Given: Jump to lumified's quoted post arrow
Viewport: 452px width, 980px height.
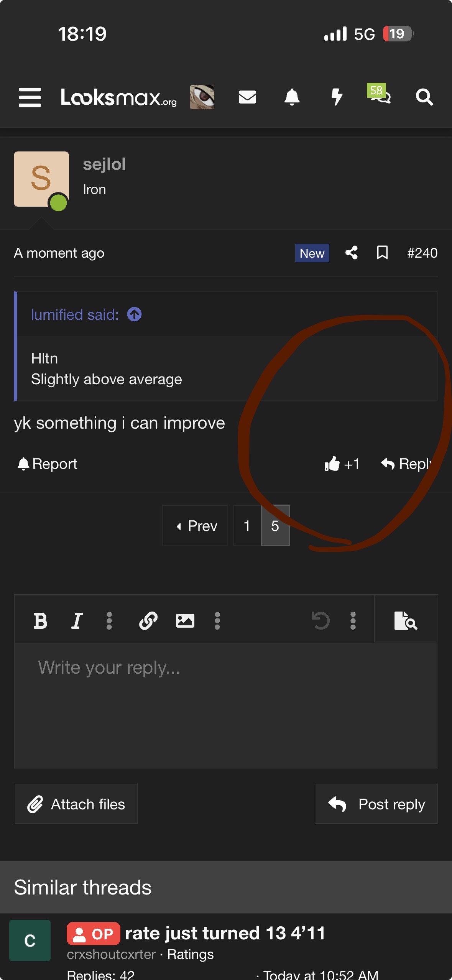Looking at the screenshot, I should (135, 314).
